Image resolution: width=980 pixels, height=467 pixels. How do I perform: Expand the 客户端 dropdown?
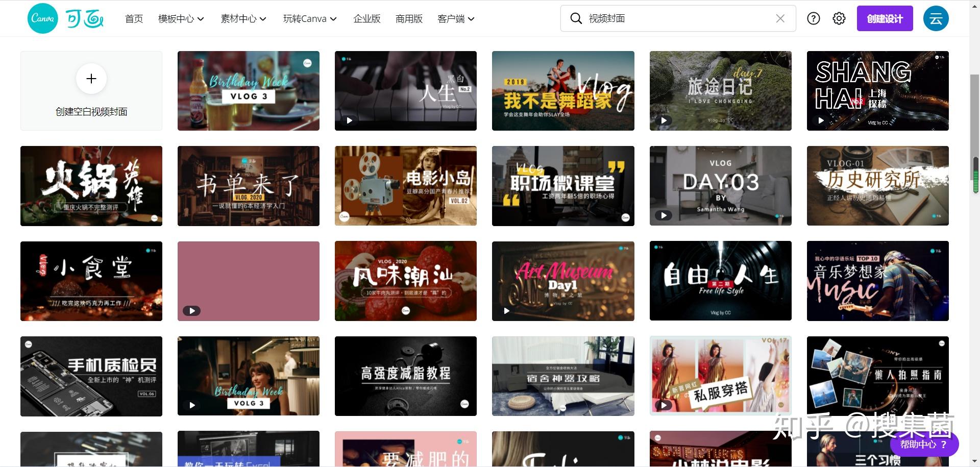pos(456,19)
